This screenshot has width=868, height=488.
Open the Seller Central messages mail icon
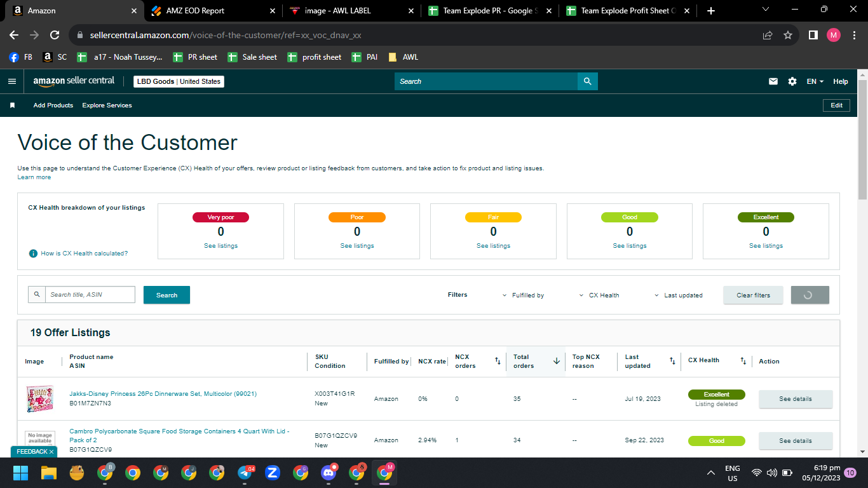click(x=773, y=81)
